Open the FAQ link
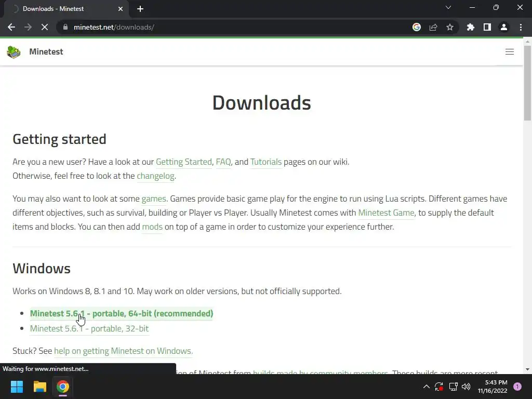Viewport: 532px width, 399px height. tap(223, 162)
